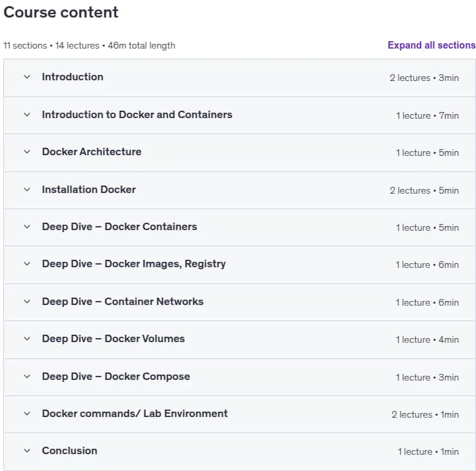The image size is (476, 471).
Task: Click '2 lectures • 1min' in Lab Environment row
Action: [x=425, y=414]
